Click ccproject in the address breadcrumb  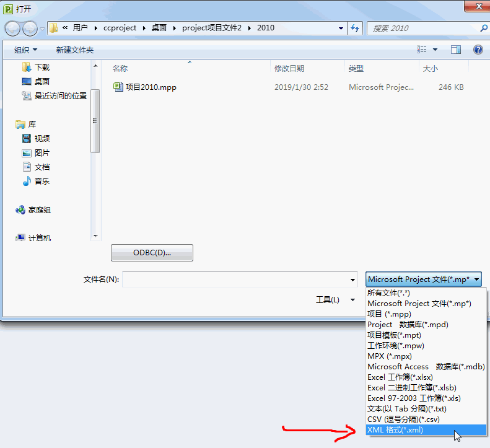click(x=120, y=28)
